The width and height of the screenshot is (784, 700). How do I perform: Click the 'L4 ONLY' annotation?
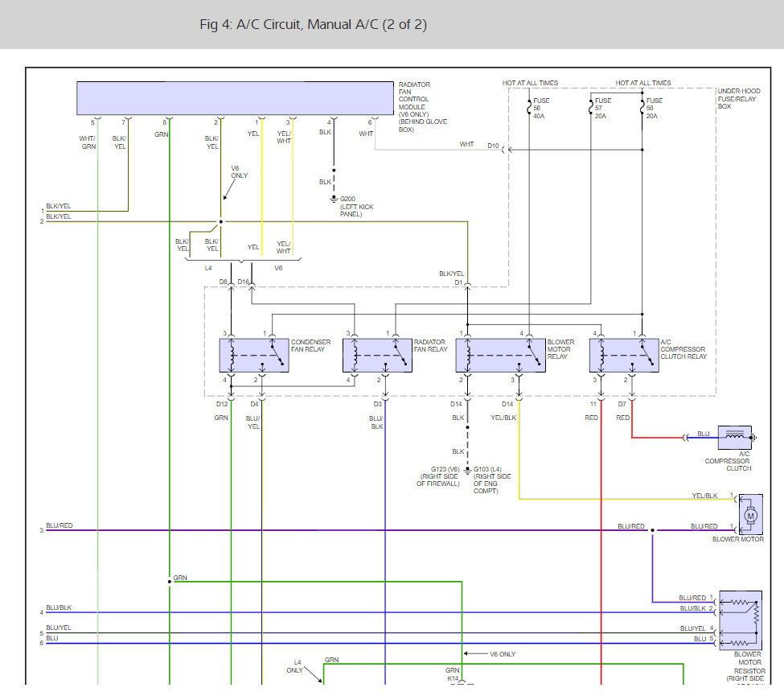click(295, 667)
